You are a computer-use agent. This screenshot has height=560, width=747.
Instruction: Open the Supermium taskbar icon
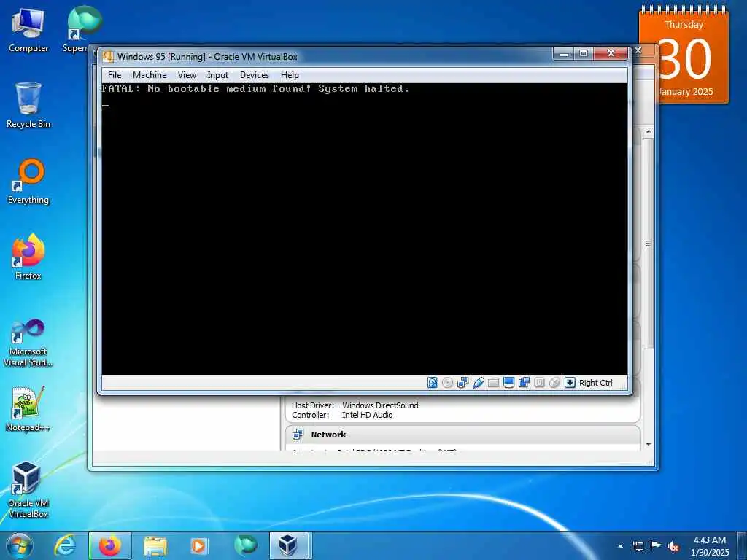coord(246,545)
